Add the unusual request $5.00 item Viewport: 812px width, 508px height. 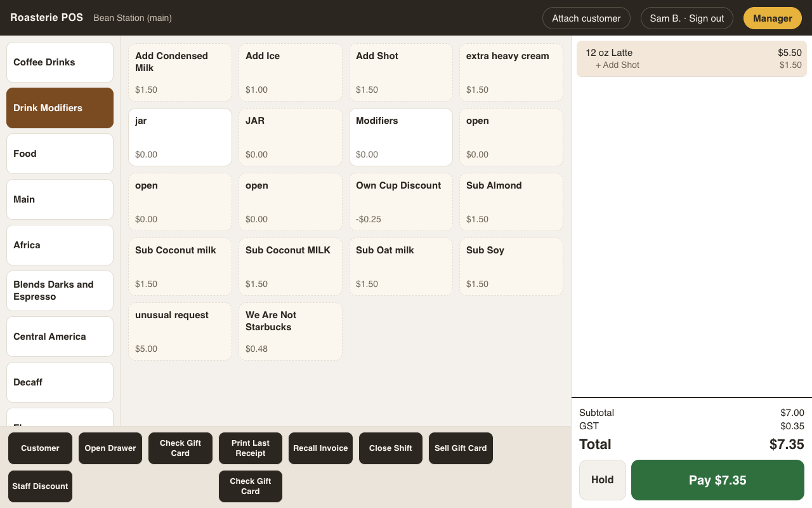pyautogui.click(x=180, y=331)
